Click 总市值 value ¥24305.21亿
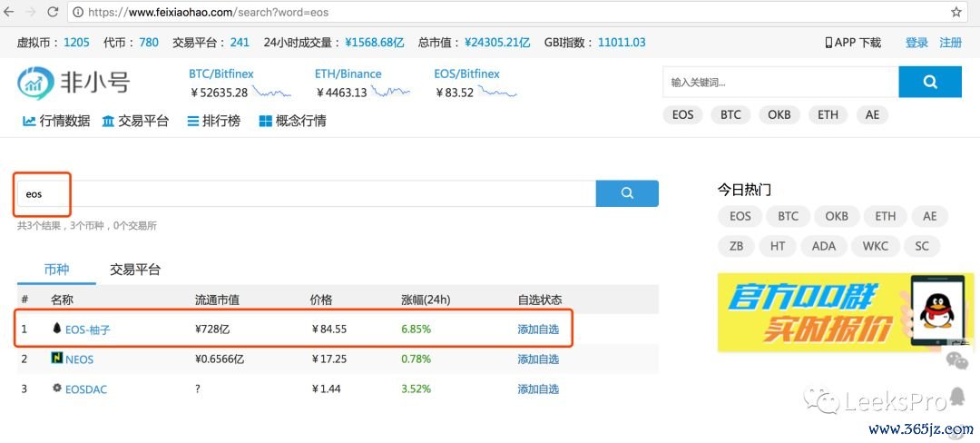Image resolution: width=980 pixels, height=443 pixels. 497,43
